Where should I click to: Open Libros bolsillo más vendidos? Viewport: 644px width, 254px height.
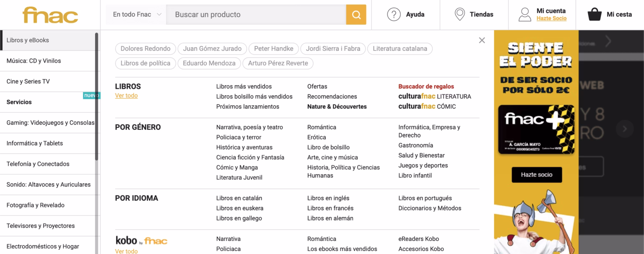[x=254, y=96]
